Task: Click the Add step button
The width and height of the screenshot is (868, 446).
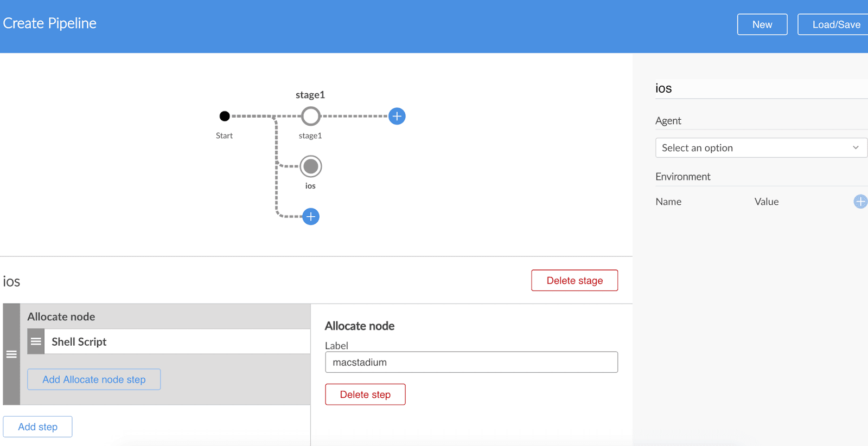Action: [37, 427]
